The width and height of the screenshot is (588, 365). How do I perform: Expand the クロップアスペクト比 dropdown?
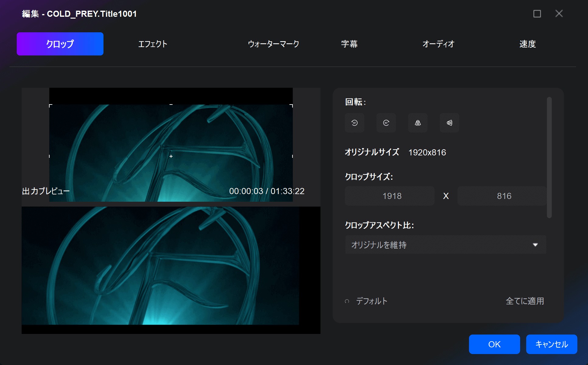(x=446, y=245)
